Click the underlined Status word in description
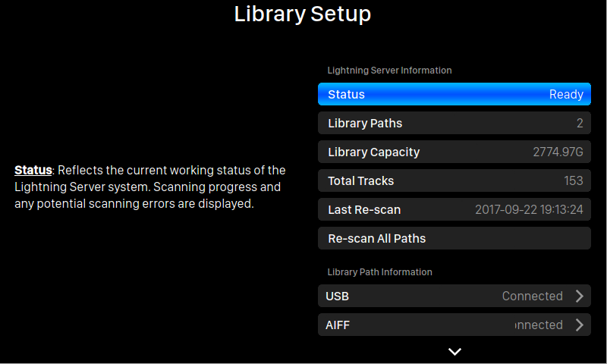This screenshot has width=607, height=364. (33, 170)
